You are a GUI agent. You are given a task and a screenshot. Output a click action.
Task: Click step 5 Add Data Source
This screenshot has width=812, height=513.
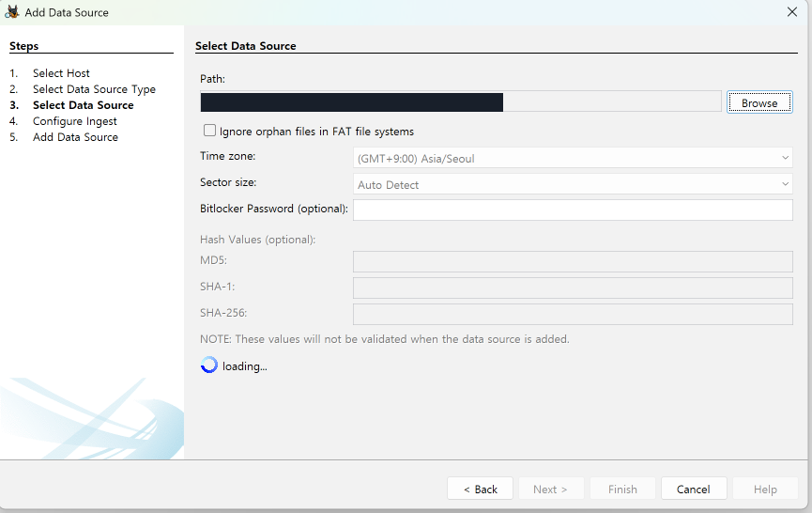click(76, 137)
